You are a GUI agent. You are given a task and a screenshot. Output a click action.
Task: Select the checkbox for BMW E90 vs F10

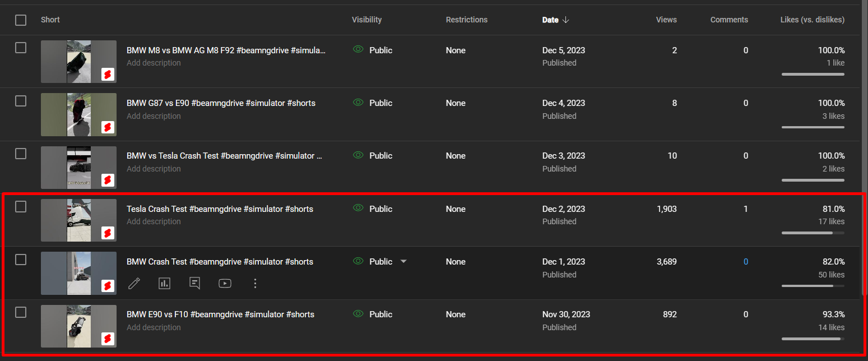point(21,312)
